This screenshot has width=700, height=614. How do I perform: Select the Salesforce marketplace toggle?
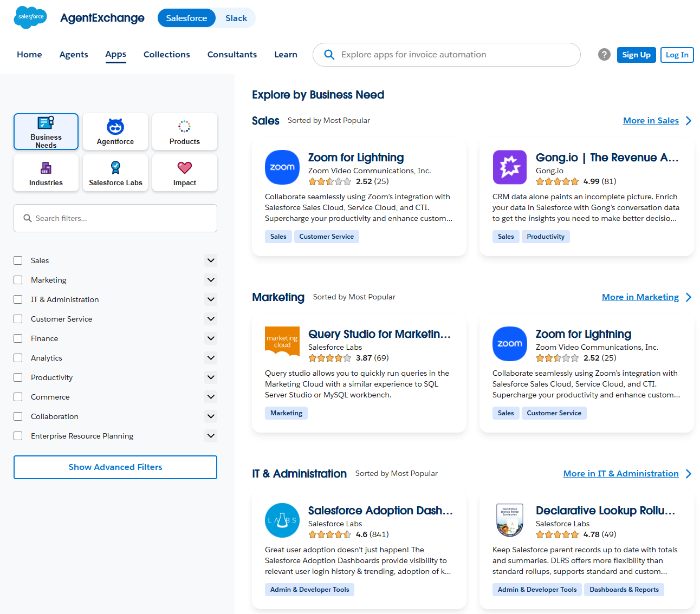(186, 18)
